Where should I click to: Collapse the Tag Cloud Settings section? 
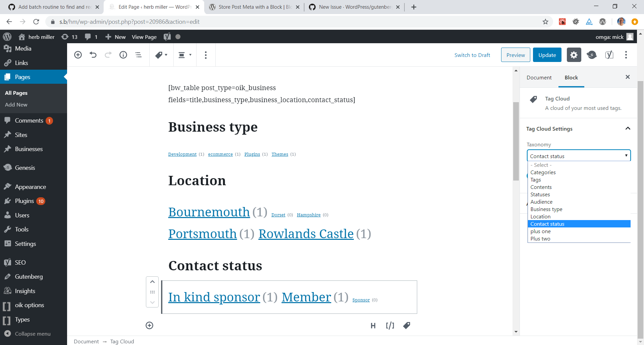(628, 129)
